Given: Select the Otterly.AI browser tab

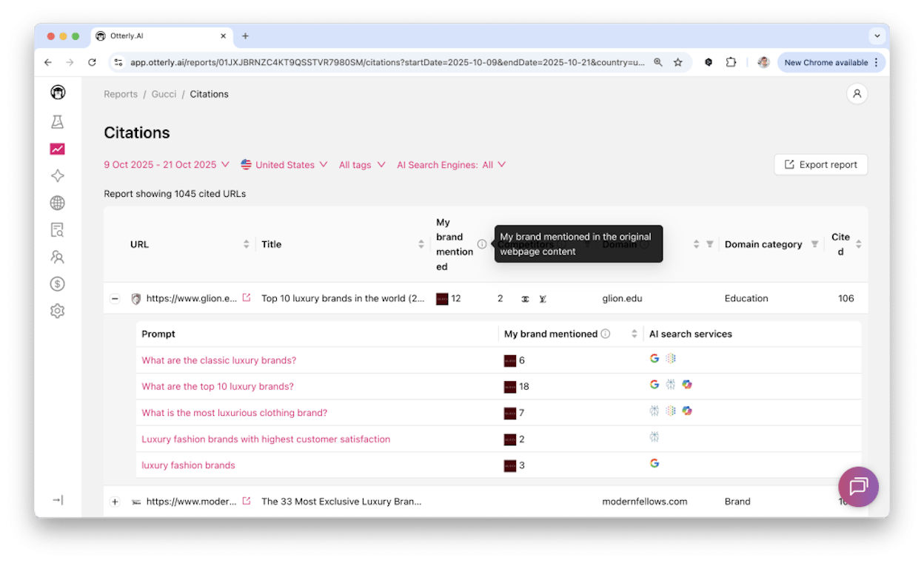Looking at the screenshot, I should coord(161,36).
